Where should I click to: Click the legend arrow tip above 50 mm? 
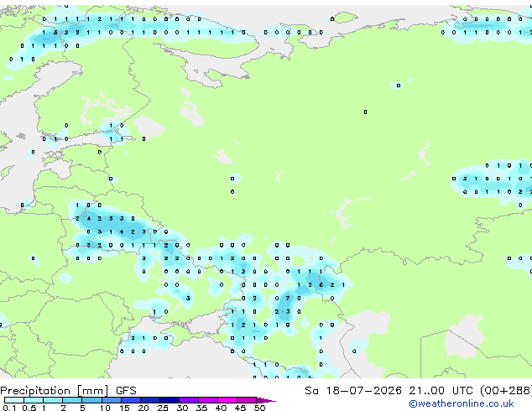266,401
